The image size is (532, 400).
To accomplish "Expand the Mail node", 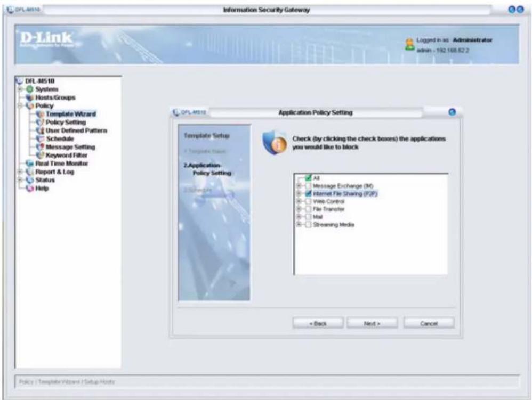I will [x=299, y=217].
